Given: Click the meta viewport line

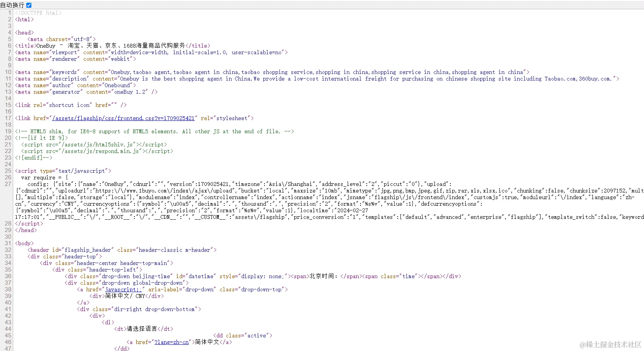Looking at the screenshot, I should 151,52.
